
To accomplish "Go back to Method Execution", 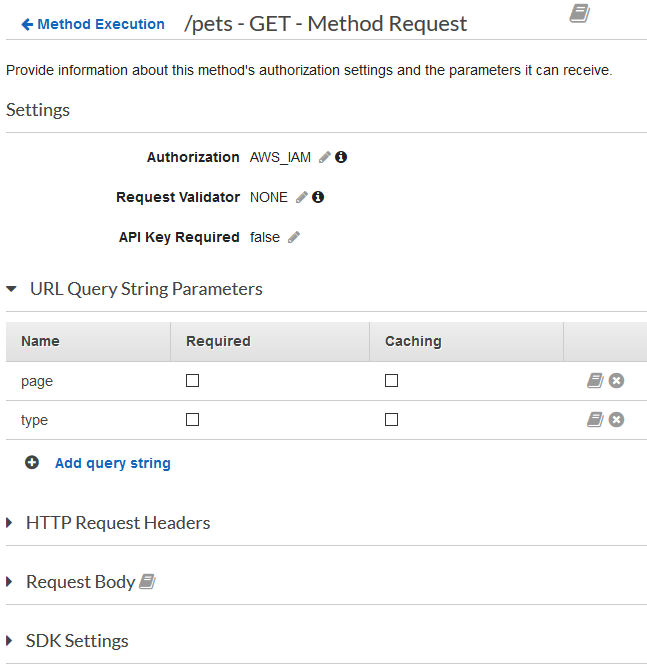I will [x=92, y=24].
